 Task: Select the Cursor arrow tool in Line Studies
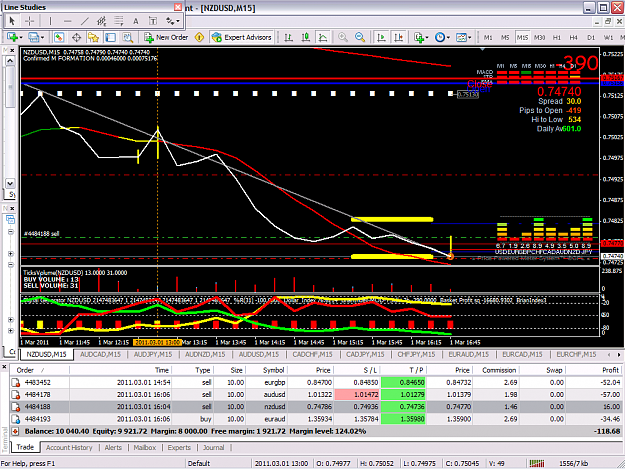click(x=12, y=21)
